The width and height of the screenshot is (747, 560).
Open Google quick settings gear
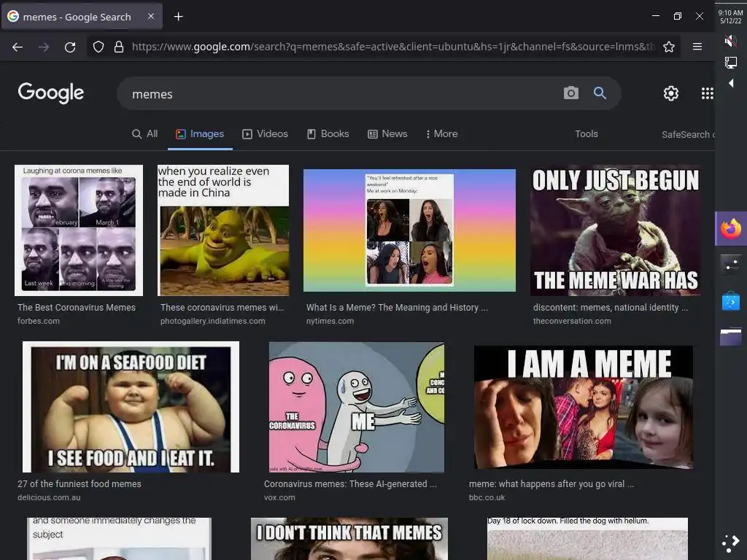click(x=671, y=93)
